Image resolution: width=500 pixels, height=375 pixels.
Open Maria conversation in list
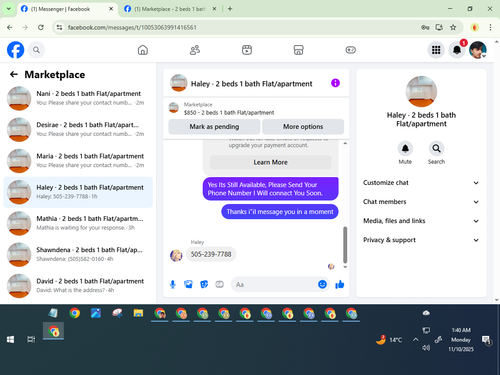(x=78, y=161)
